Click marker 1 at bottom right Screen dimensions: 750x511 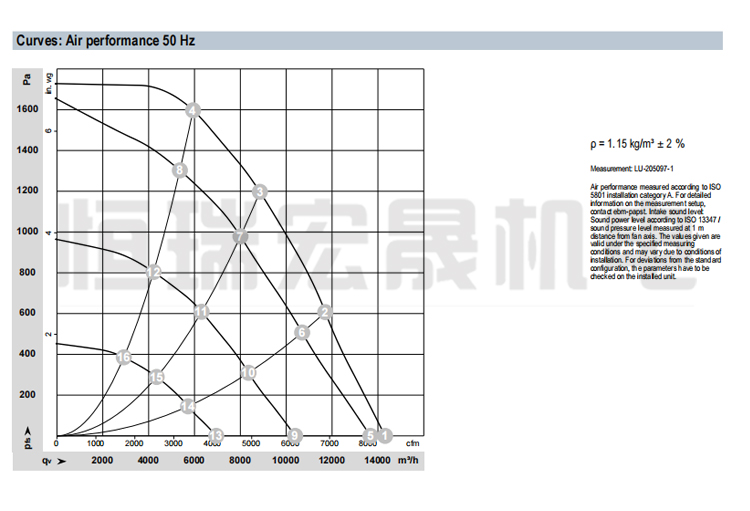coord(385,435)
